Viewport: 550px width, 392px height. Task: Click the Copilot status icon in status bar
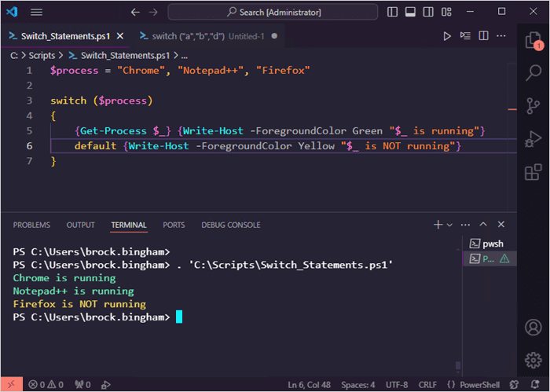coord(514,385)
